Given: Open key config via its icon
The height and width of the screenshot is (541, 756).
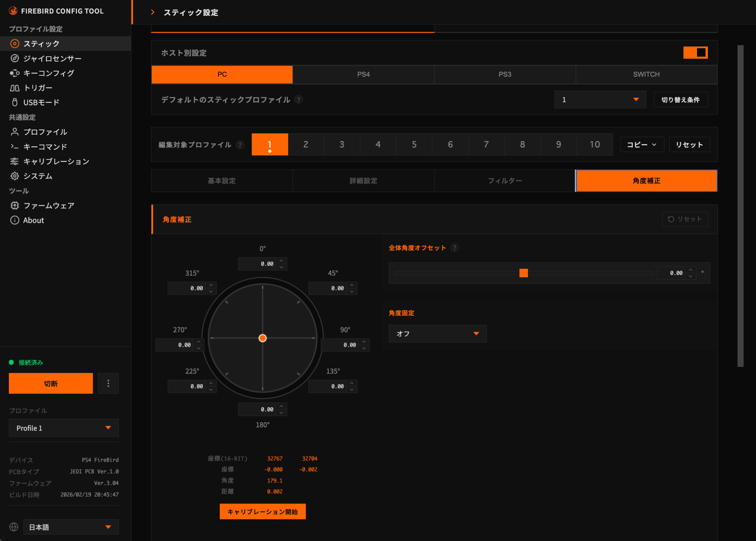Looking at the screenshot, I should (14, 73).
